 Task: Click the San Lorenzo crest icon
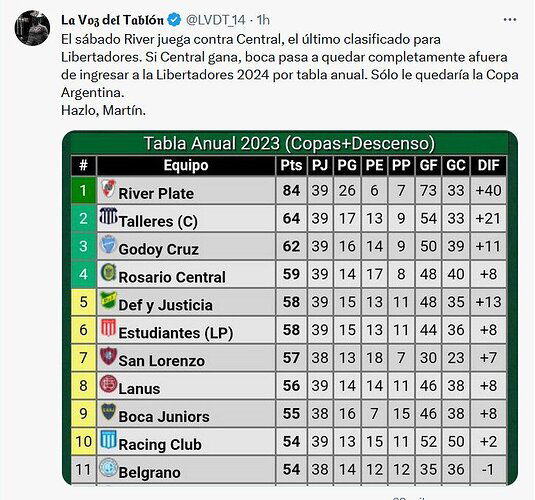(108, 356)
